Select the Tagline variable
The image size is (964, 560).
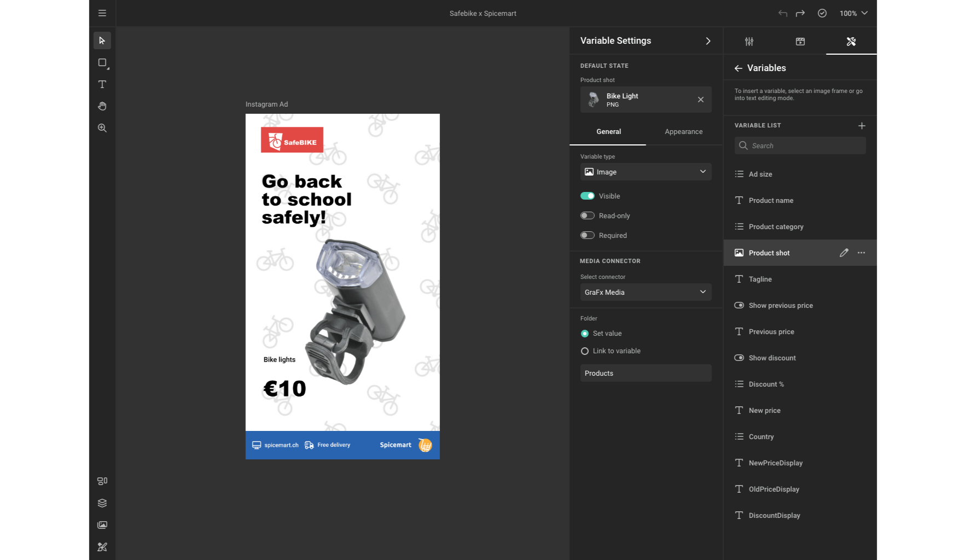(x=800, y=279)
